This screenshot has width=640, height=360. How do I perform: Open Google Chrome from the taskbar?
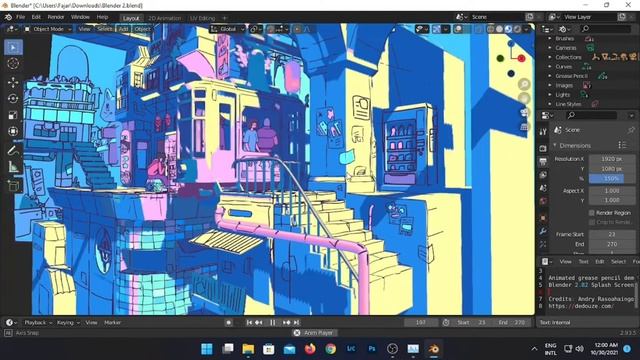(331, 349)
